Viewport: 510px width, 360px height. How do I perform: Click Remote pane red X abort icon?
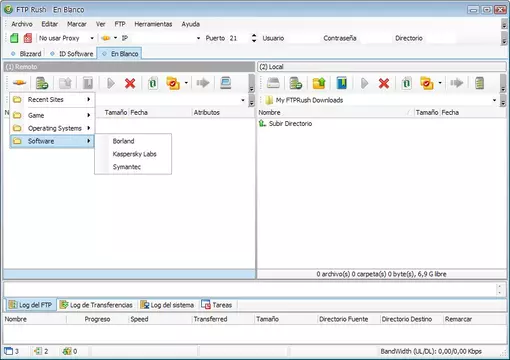pos(130,83)
